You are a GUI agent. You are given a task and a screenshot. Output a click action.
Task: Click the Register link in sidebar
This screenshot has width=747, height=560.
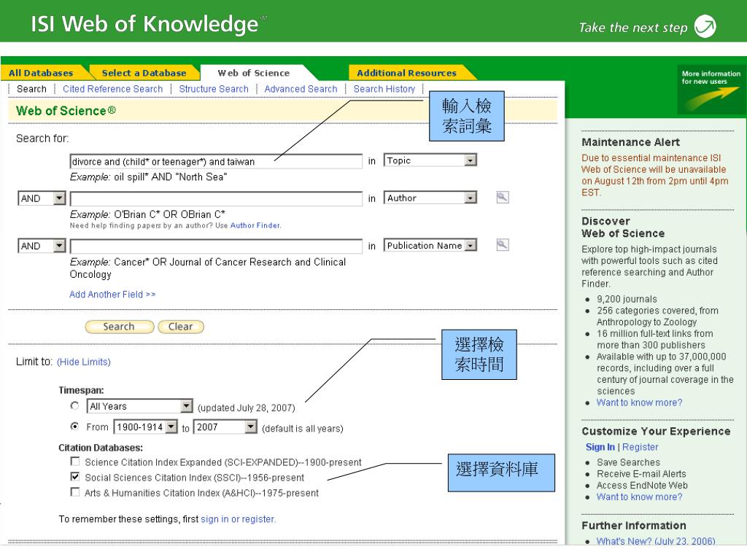click(x=640, y=447)
